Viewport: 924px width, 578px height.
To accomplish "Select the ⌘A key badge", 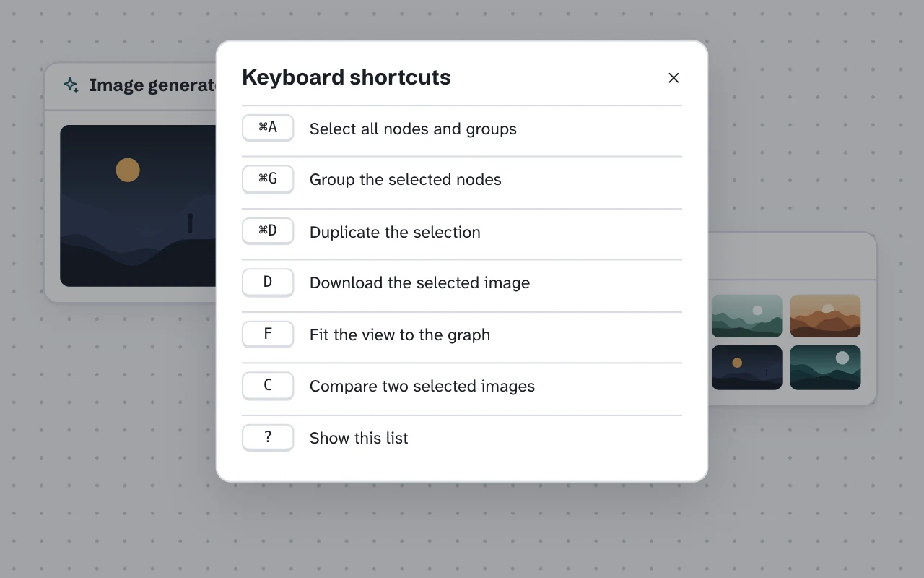I will point(268,128).
